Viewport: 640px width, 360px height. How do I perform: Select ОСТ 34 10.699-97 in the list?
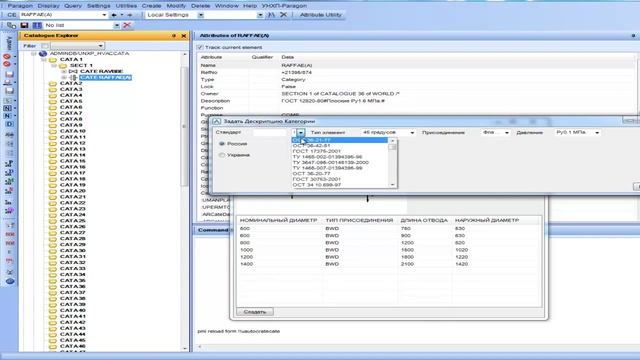[316, 185]
